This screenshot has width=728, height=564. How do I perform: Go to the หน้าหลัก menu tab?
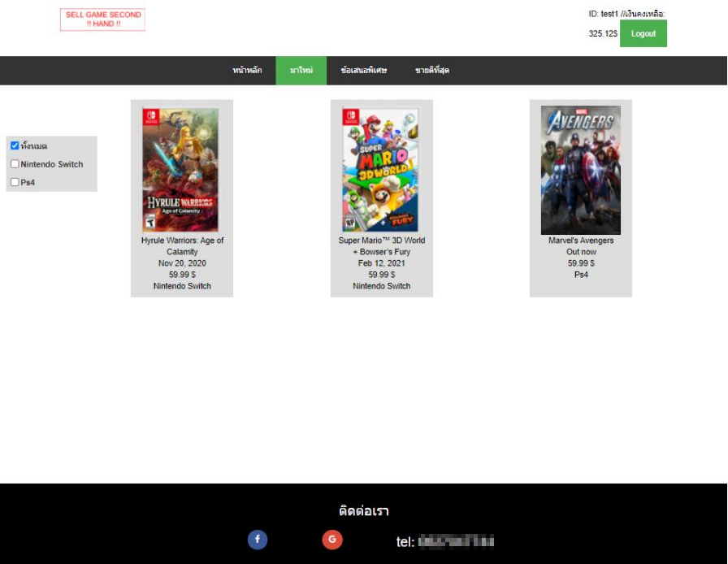click(247, 70)
